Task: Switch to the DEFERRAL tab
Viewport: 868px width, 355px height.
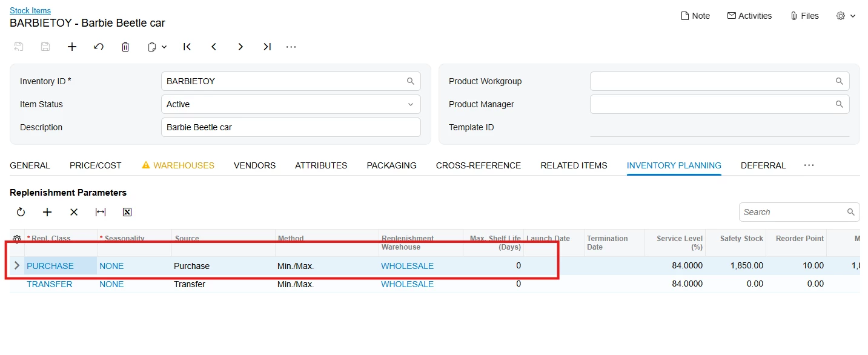Action: pyautogui.click(x=763, y=165)
